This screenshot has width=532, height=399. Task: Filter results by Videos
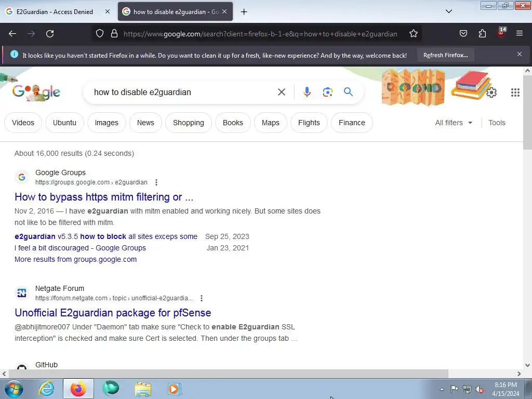pos(23,123)
